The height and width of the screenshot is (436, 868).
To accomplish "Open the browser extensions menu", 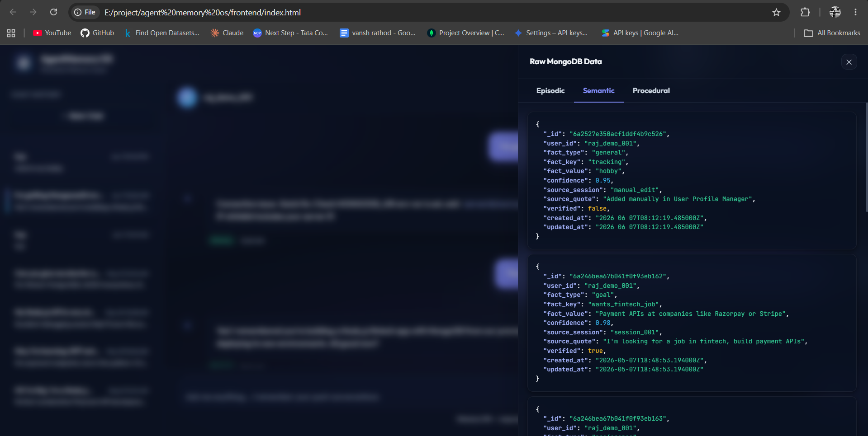I will pos(805,12).
